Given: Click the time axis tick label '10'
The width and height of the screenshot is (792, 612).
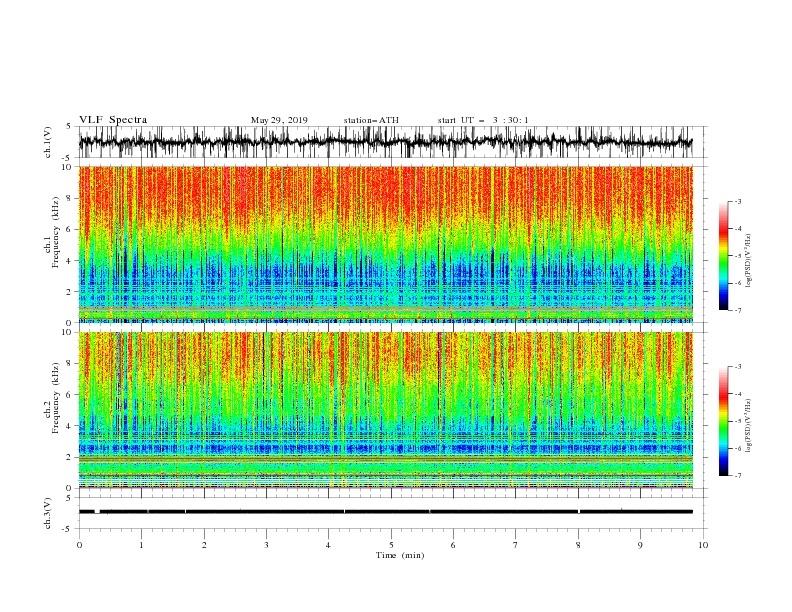Looking at the screenshot, I should (703, 545).
